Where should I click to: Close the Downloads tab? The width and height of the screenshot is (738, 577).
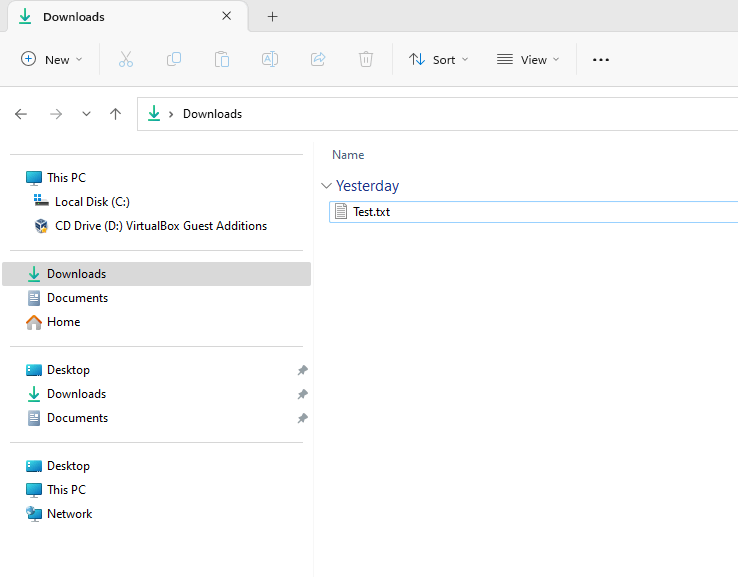(x=226, y=16)
